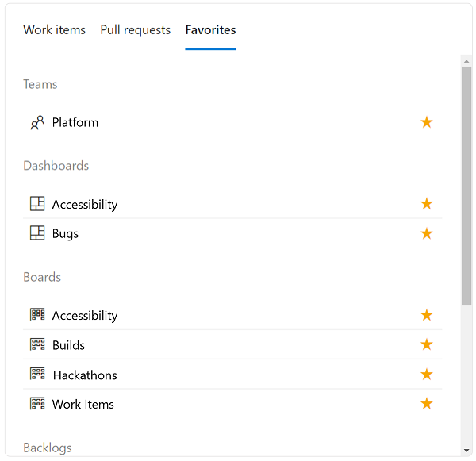Toggle the Accessibility dashboard favorite star
Image resolution: width=476 pixels, height=461 pixels.
pyautogui.click(x=427, y=204)
